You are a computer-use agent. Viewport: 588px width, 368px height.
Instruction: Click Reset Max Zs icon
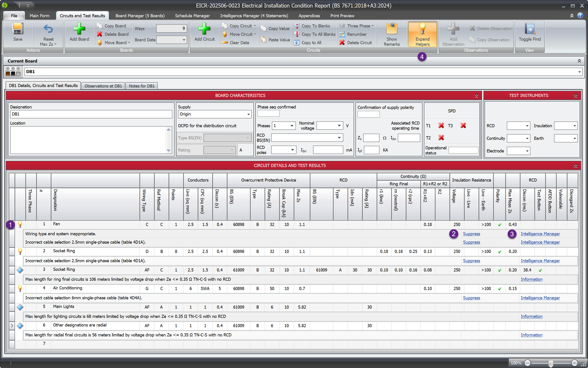click(x=48, y=29)
